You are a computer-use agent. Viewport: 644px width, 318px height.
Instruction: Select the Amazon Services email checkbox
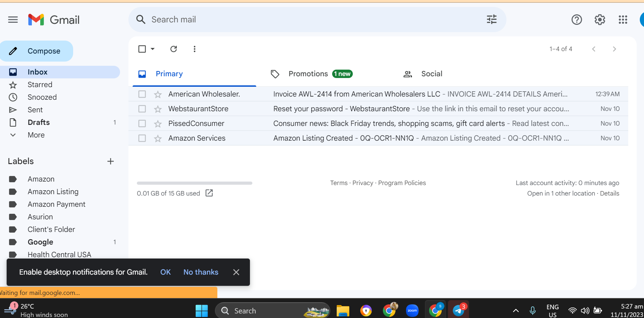[x=142, y=138]
